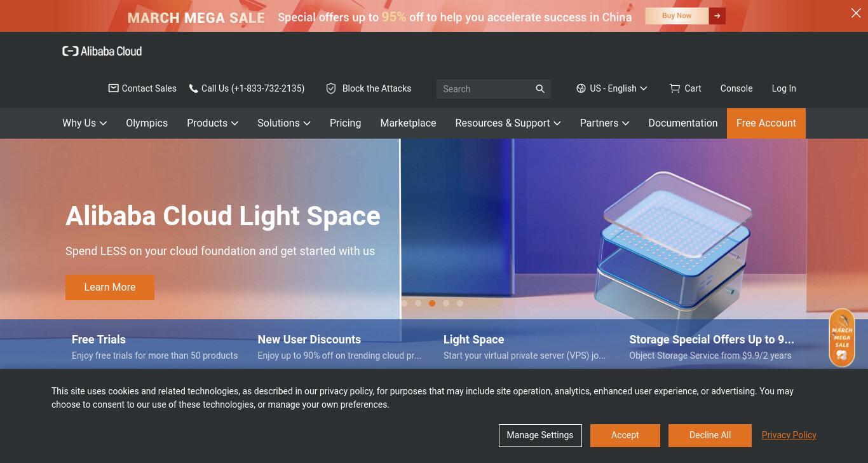Click the phone icon beside Call Us
868x463 pixels.
point(193,89)
